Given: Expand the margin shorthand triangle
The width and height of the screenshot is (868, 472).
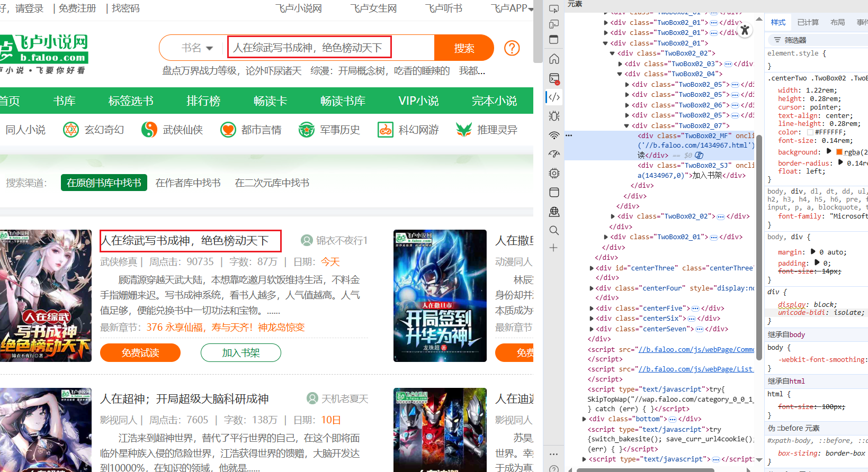Looking at the screenshot, I should 812,252.
